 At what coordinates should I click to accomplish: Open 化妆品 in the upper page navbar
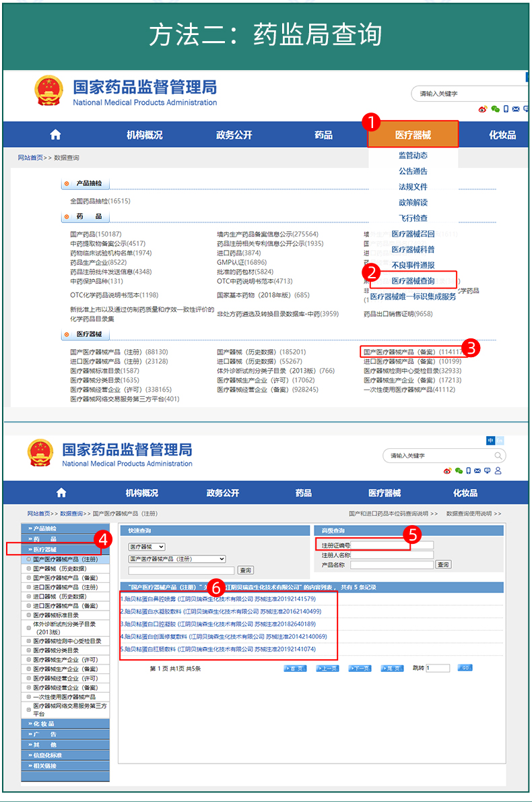click(502, 135)
